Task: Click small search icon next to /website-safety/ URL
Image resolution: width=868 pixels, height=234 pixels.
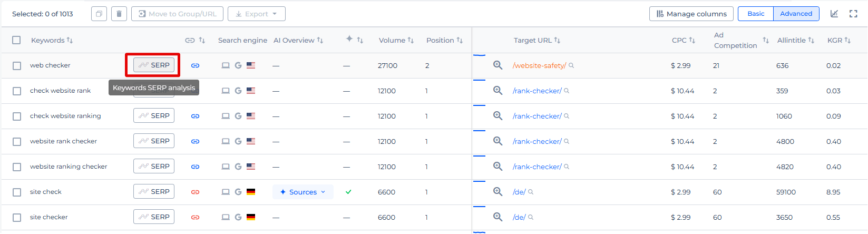Action: [x=571, y=65]
